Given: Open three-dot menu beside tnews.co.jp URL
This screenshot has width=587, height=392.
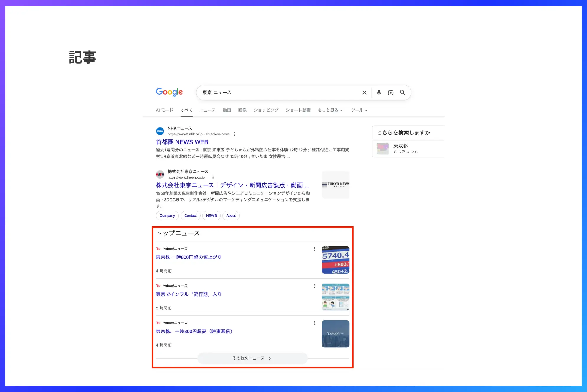Looking at the screenshot, I should tap(213, 177).
